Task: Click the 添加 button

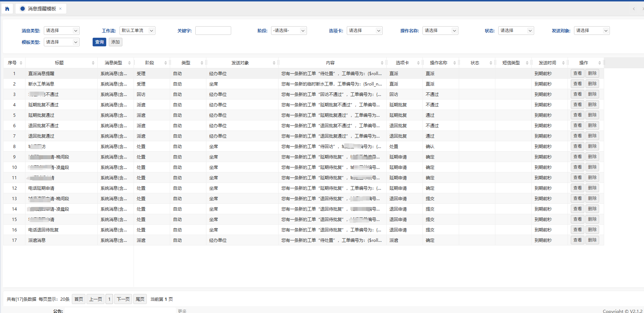Action: (115, 42)
